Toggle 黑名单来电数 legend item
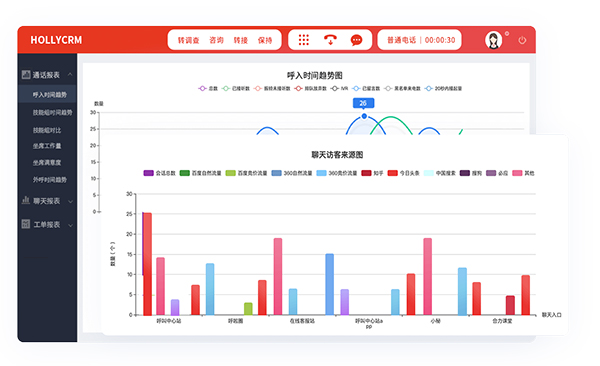The height and width of the screenshot is (366, 600). pos(403,88)
